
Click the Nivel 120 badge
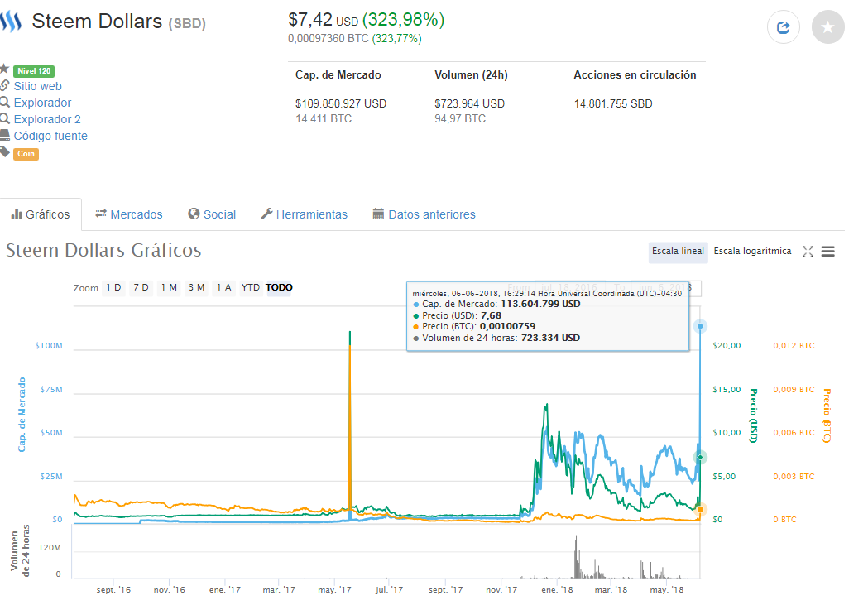pos(34,71)
